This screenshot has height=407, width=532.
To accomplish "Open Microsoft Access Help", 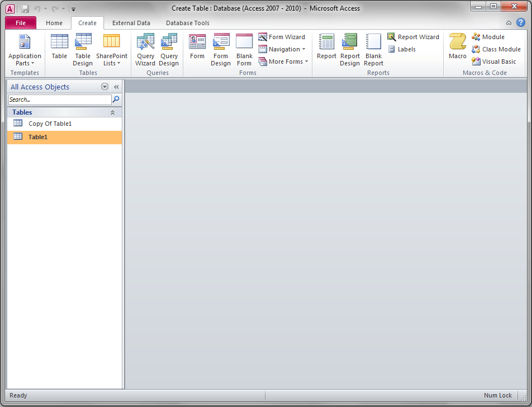I will click(x=521, y=22).
